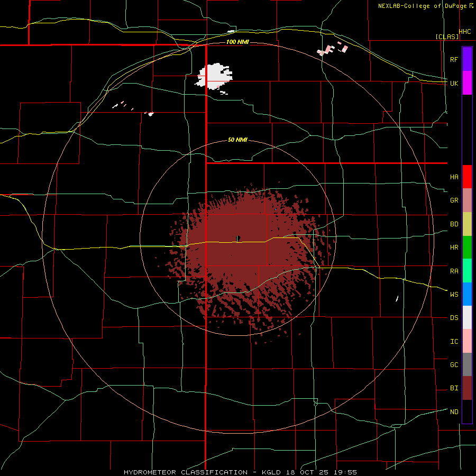Click the large white dry snow echo
The image size is (476, 476).
[x=216, y=76]
